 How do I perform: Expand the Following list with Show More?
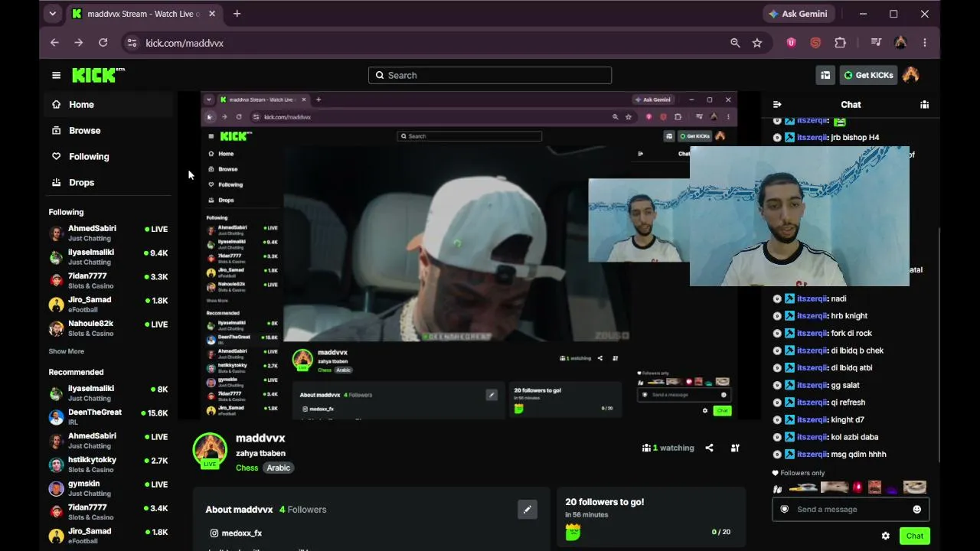pos(67,351)
